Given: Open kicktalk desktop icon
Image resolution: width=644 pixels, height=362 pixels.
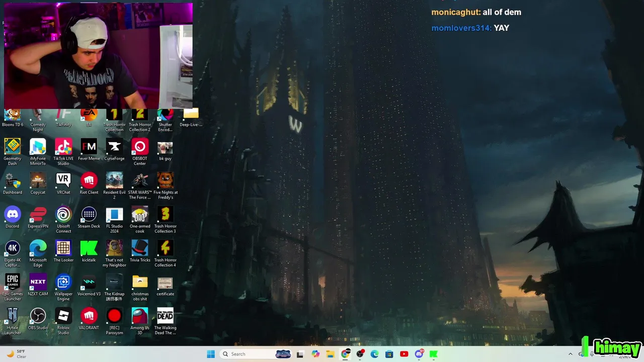Looking at the screenshot, I should point(89,251).
